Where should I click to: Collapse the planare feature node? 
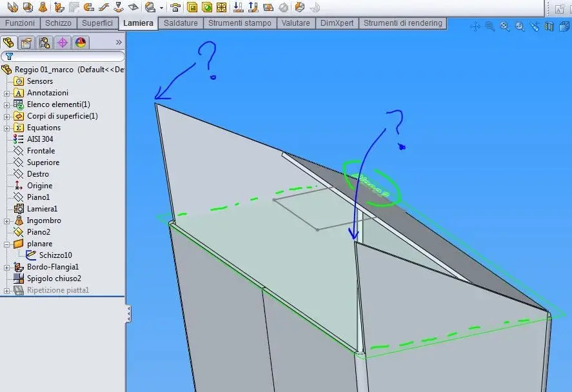[6, 244]
